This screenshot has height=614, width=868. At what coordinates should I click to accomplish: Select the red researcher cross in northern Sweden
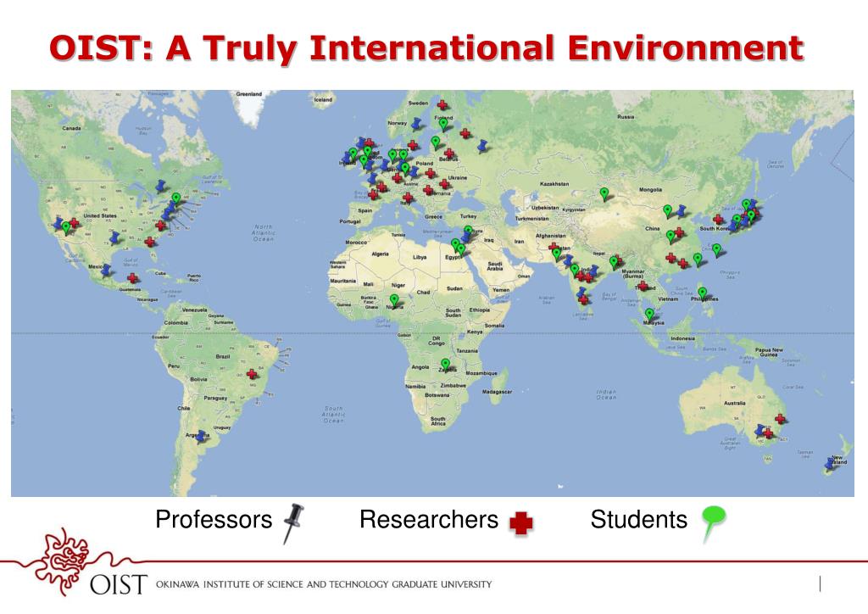click(x=442, y=104)
